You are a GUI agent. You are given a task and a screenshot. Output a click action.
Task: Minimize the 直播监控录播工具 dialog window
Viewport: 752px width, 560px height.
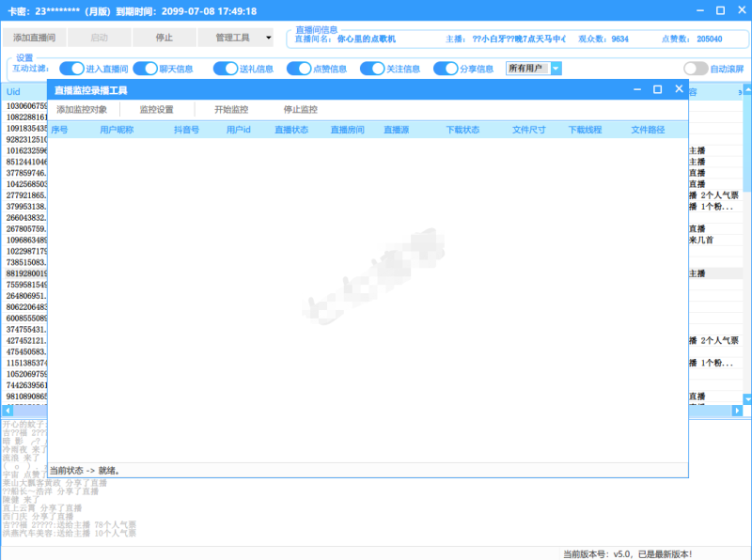click(x=635, y=89)
